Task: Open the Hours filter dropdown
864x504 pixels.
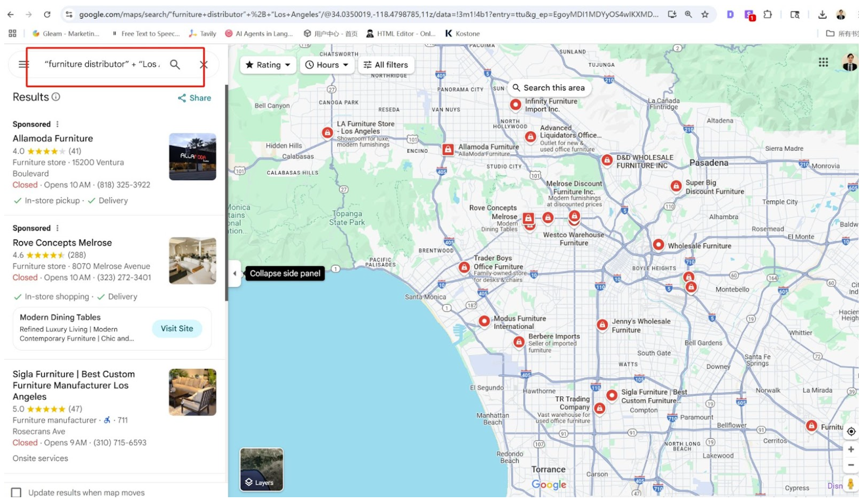Action: (x=327, y=65)
